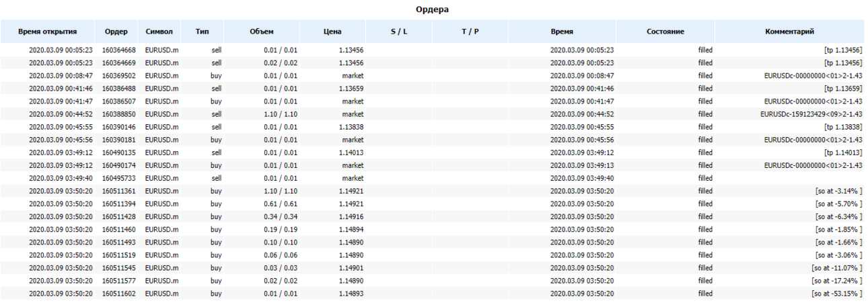The height and width of the screenshot is (305, 868).
Task: Click the comment '[so at -1.85% ]'
Action: pos(838,229)
